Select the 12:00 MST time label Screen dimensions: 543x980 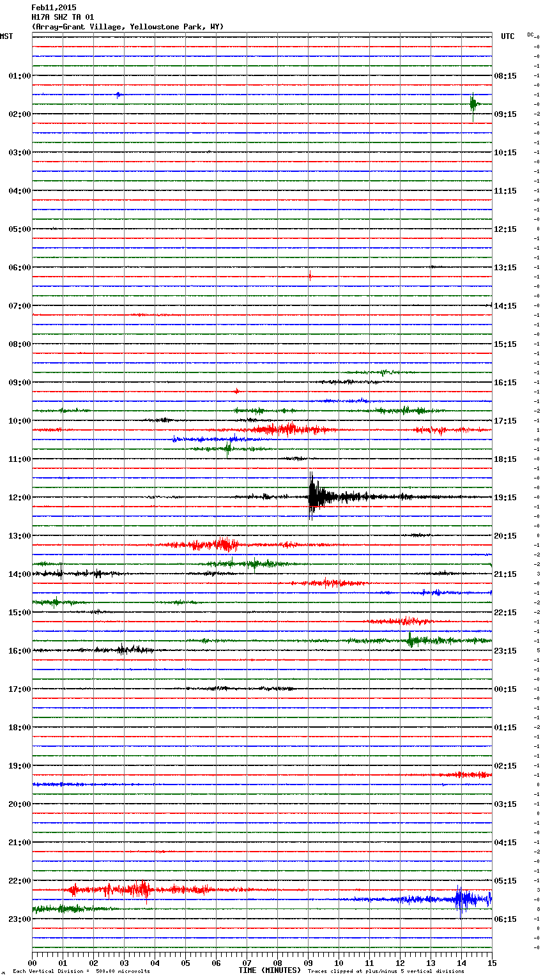pyautogui.click(x=20, y=498)
